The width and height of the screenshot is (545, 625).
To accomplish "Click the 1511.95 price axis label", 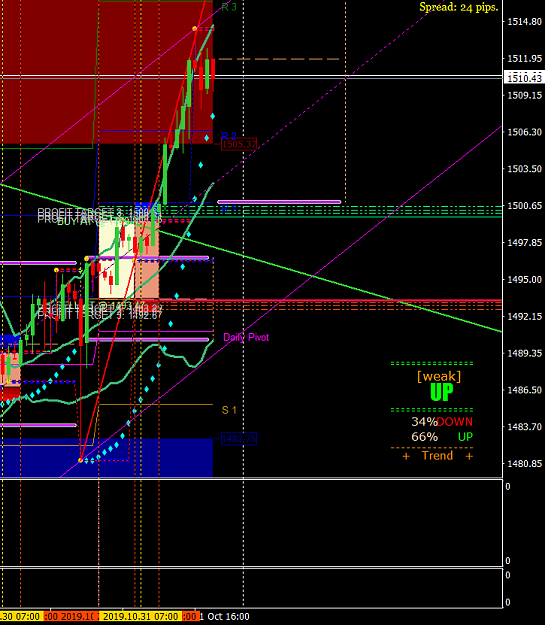I will point(524,59).
